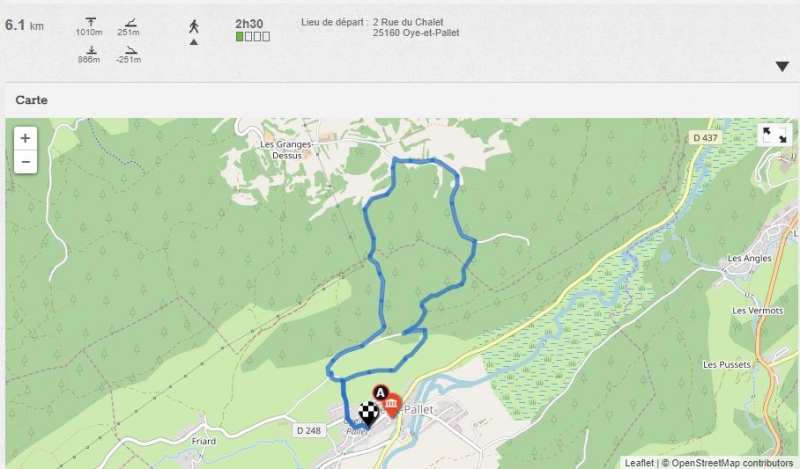Click the minimum altitude 866m icon
800x469 pixels.
91,50
